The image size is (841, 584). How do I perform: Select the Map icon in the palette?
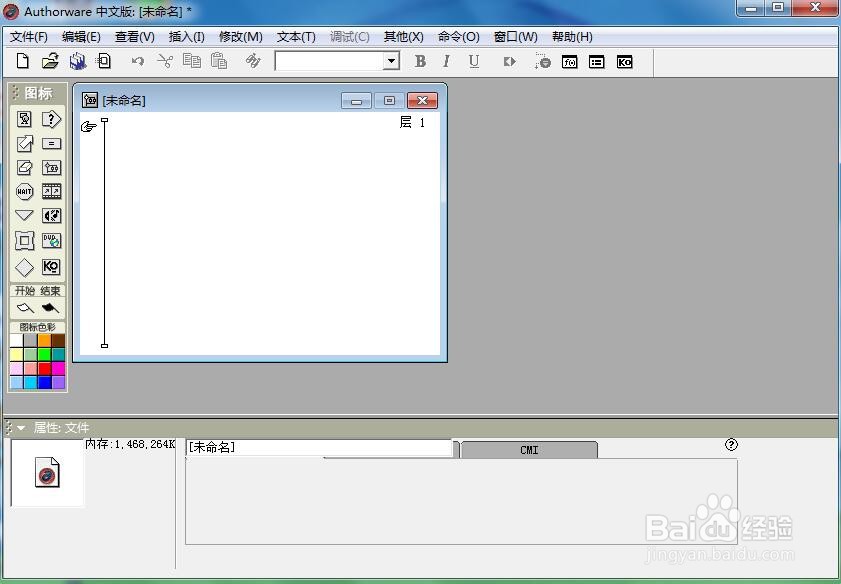(51, 167)
